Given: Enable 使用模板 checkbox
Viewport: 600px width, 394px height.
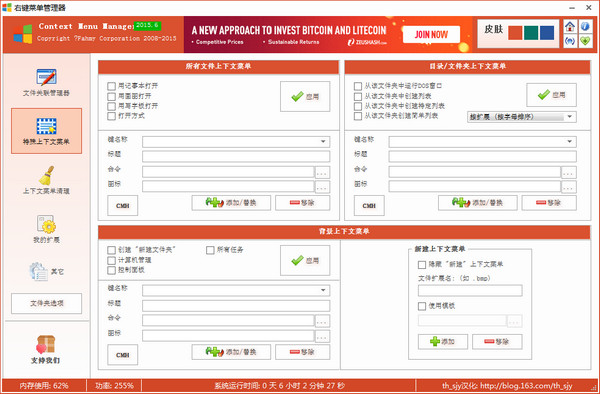Looking at the screenshot, I should [x=422, y=306].
